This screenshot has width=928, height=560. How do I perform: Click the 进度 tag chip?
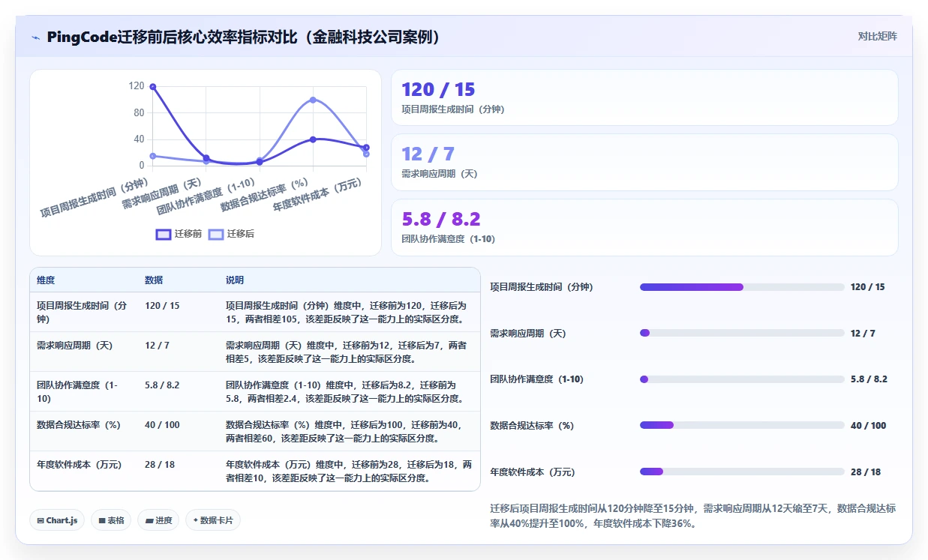(x=158, y=520)
